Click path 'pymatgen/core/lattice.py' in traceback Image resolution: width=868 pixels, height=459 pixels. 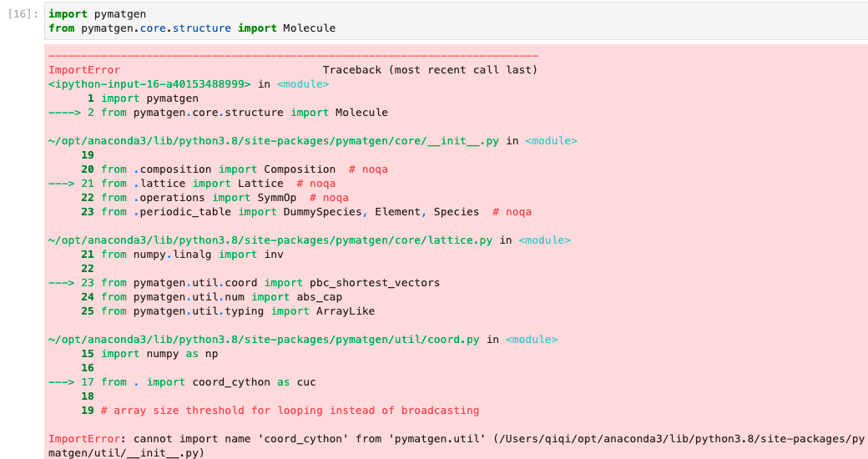[x=270, y=240]
